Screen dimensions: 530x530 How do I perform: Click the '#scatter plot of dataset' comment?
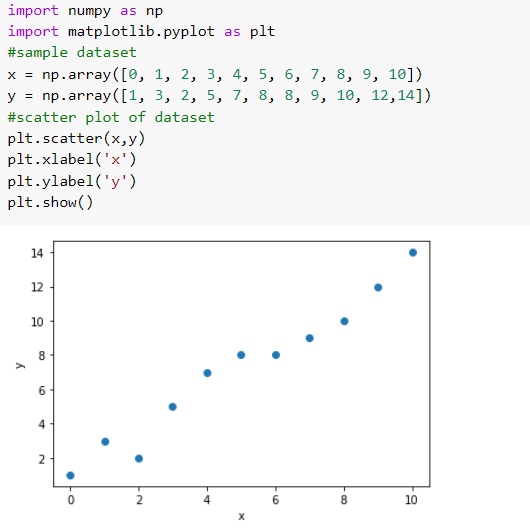tap(111, 117)
